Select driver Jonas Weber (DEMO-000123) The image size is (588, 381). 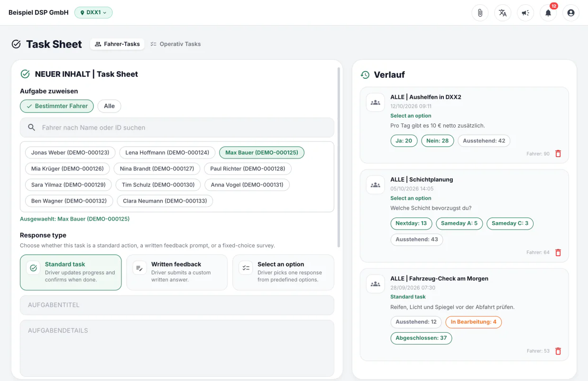[x=70, y=152]
